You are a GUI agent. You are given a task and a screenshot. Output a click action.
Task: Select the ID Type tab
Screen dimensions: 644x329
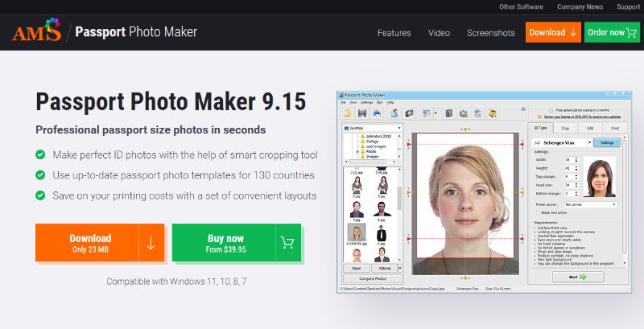tap(540, 128)
